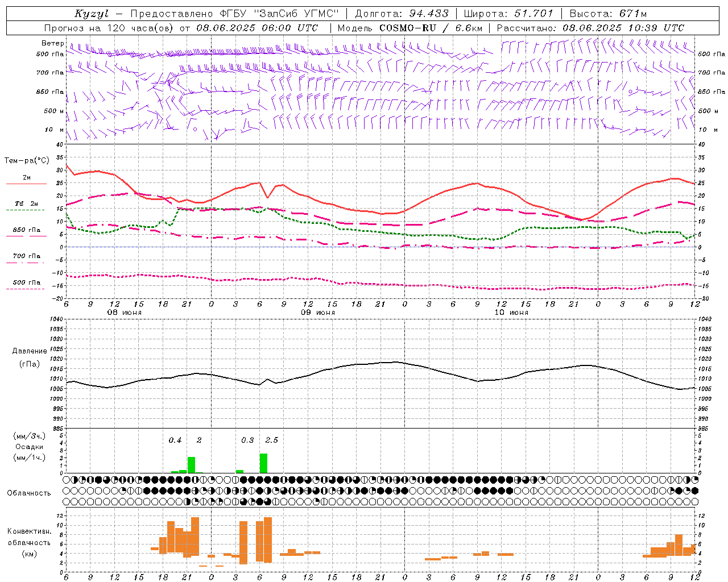728x582 pixels.
Task: Click the "Конвективн." convective cloud label
Action: click(x=30, y=531)
